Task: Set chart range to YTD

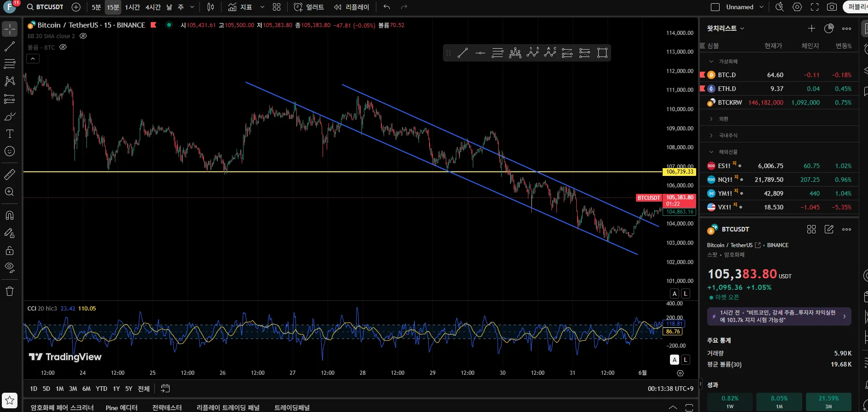Action: pos(102,389)
